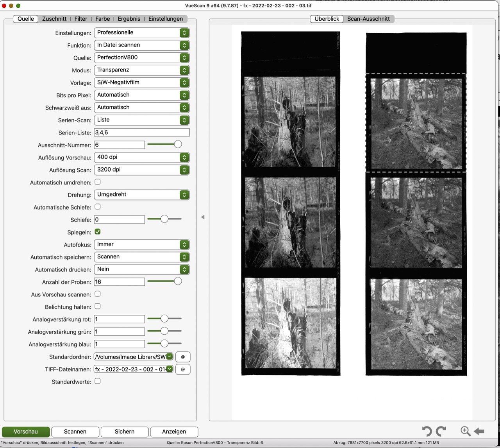Screen dimensions: 500x448
Task: Adjust the Analogverstärkung blau slider
Action: [164, 344]
